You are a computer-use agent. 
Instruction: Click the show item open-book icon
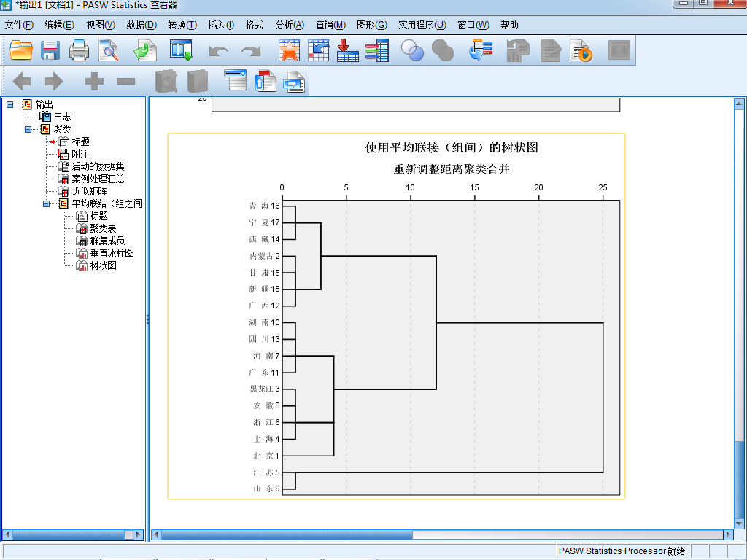coord(166,81)
